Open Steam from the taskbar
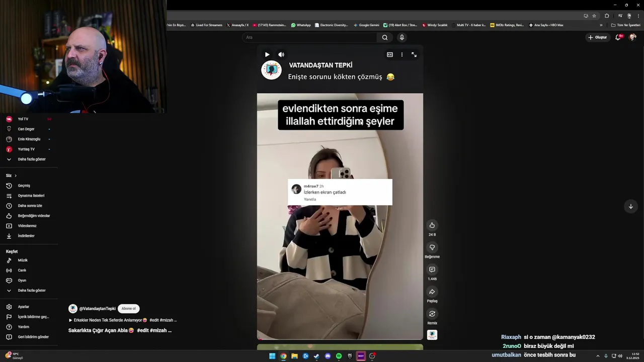644x362 pixels. click(316, 356)
